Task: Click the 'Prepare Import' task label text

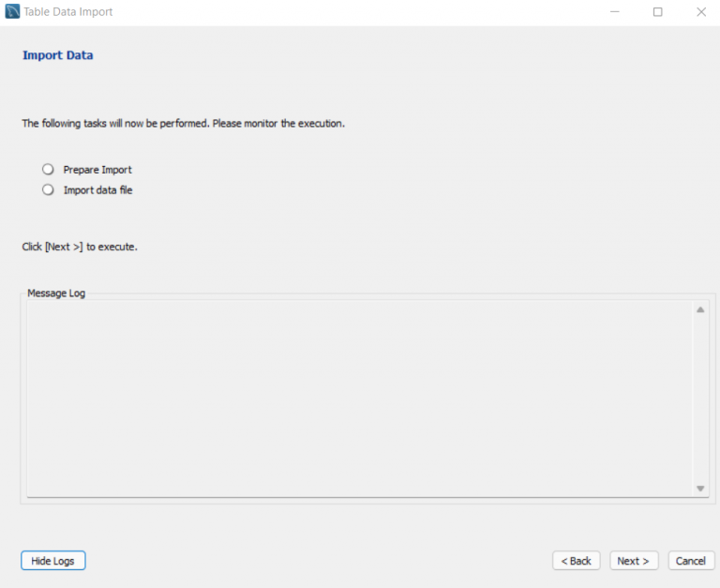Action: [97, 170]
